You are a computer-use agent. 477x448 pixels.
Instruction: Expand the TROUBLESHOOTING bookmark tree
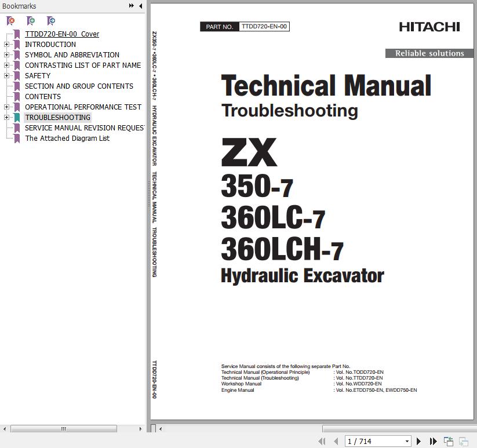tap(6, 118)
